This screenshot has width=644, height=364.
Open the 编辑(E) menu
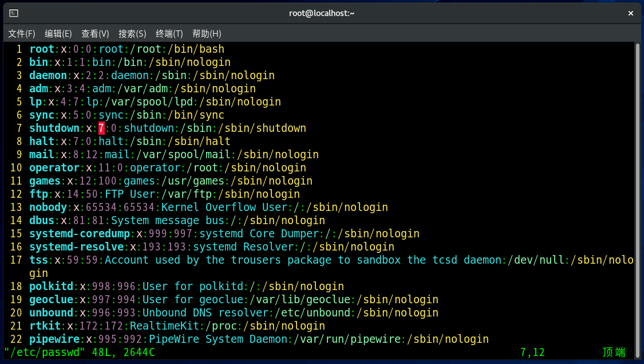coord(58,34)
